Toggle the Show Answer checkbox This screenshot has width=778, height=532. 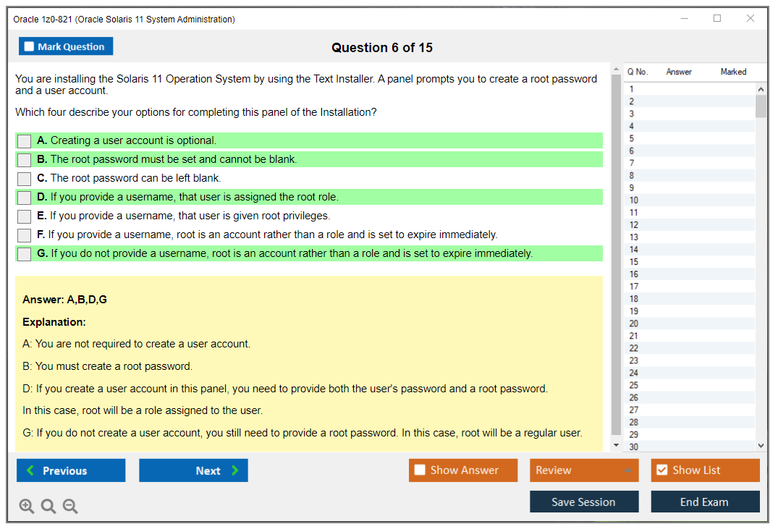pyautogui.click(x=420, y=470)
